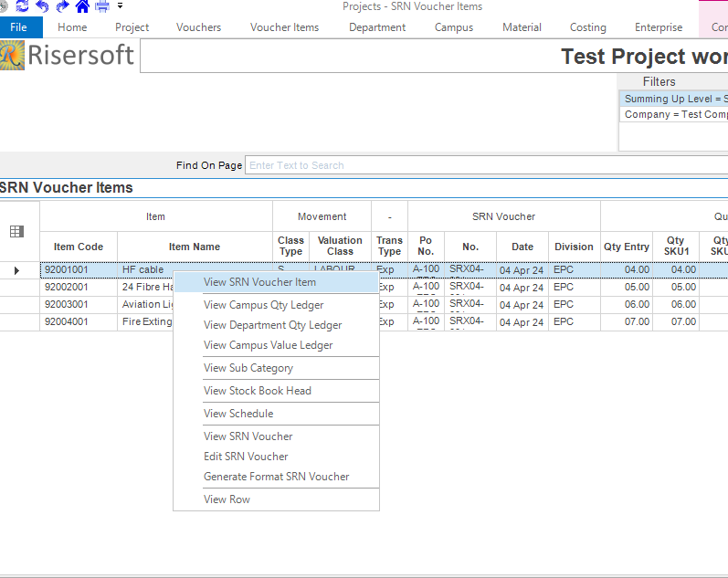Click the printer icon
The height and width of the screenshot is (578, 728).
point(102,6)
